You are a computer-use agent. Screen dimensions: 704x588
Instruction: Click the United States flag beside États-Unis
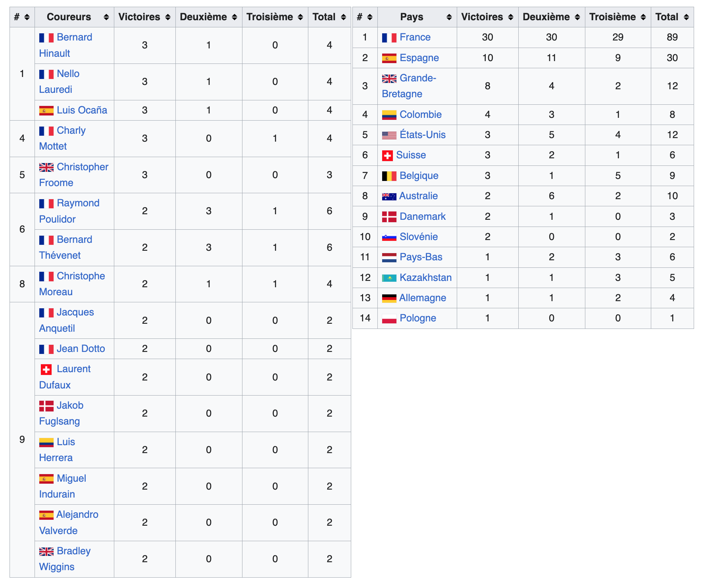[389, 135]
